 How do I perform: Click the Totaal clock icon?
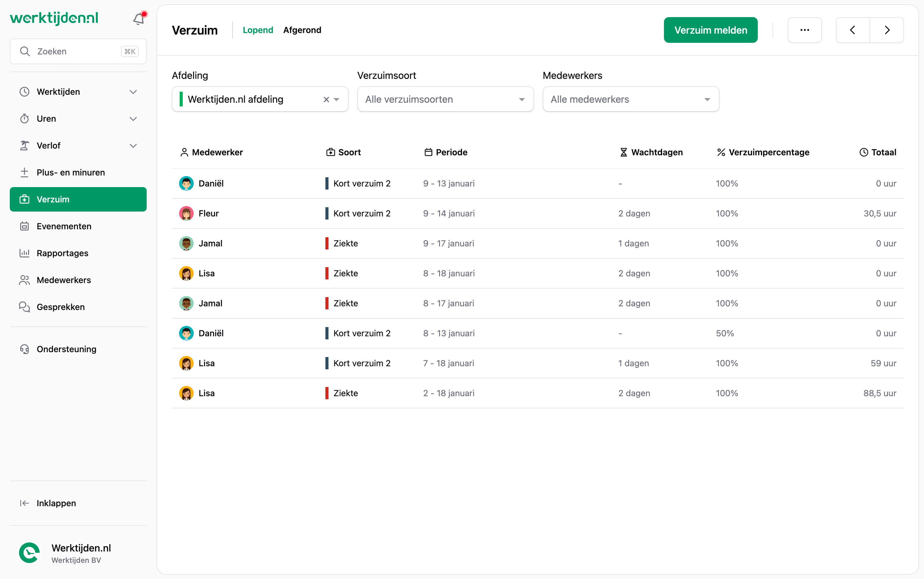pos(864,153)
